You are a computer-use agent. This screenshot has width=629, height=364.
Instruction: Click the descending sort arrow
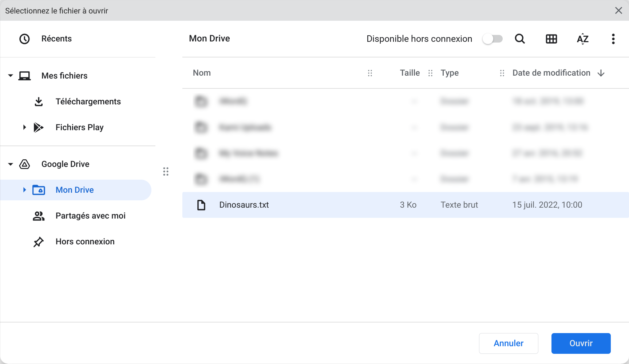click(x=601, y=73)
